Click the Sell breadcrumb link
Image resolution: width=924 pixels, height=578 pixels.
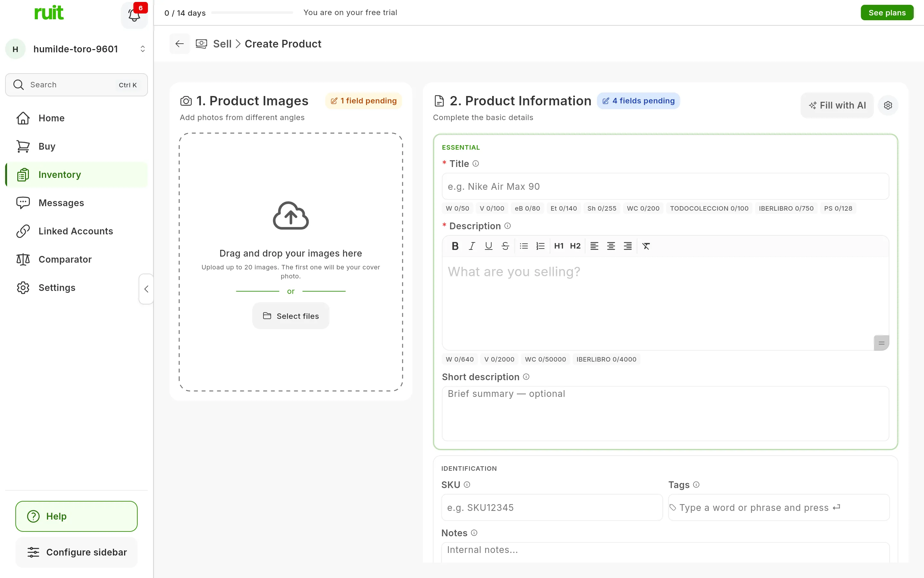point(222,44)
